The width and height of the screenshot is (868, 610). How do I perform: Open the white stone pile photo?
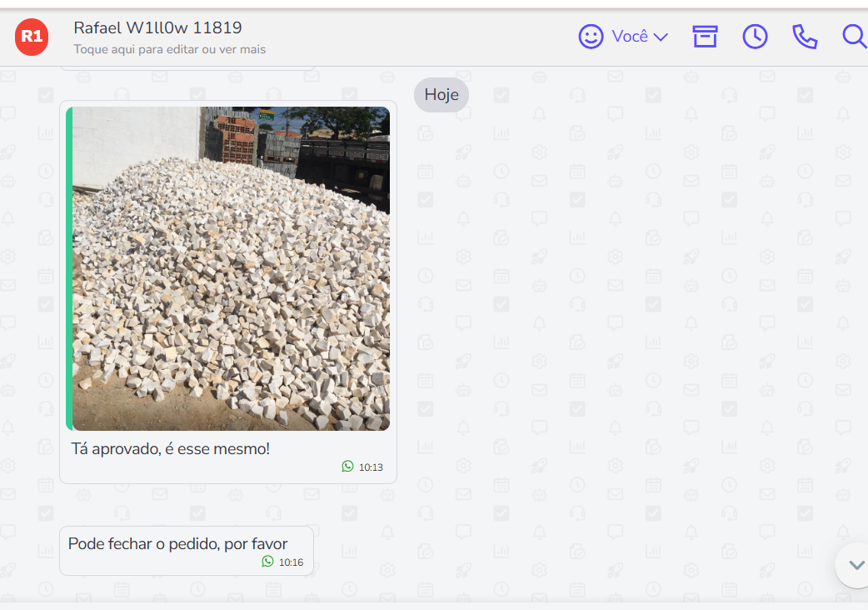click(231, 268)
